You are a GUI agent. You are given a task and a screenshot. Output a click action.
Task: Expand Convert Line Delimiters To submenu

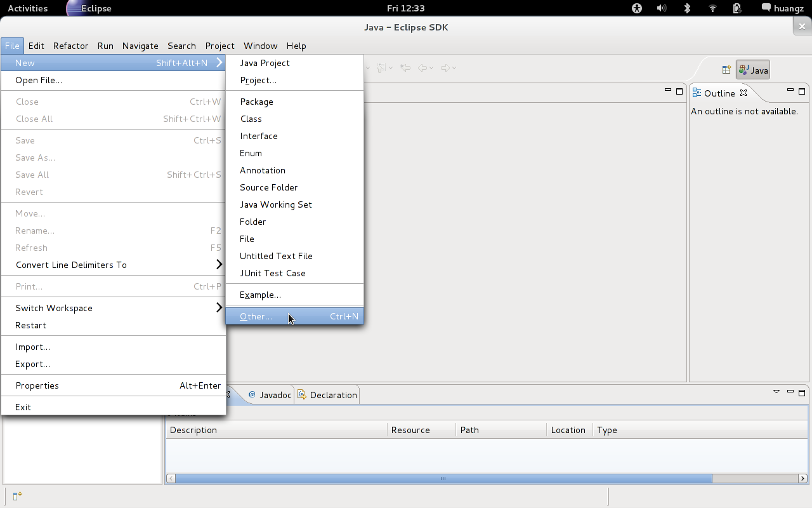point(219,264)
